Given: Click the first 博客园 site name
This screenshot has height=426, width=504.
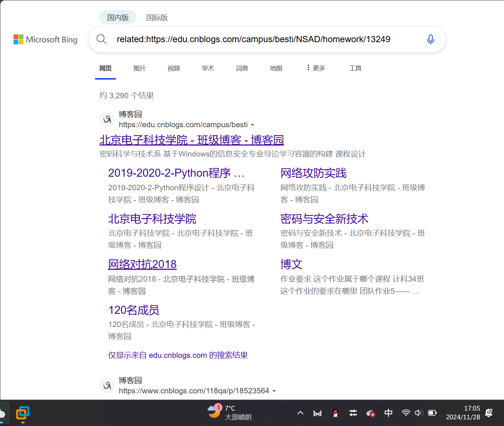Looking at the screenshot, I should (130, 114).
